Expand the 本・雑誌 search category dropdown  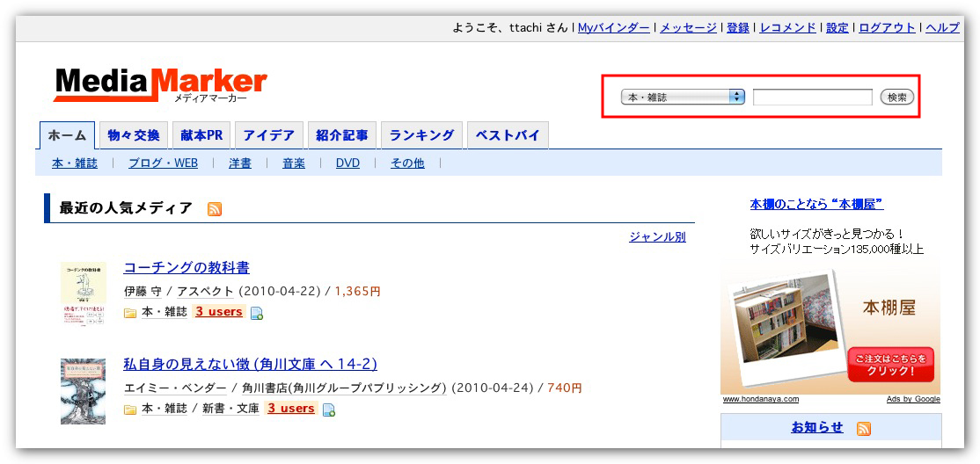tap(683, 97)
